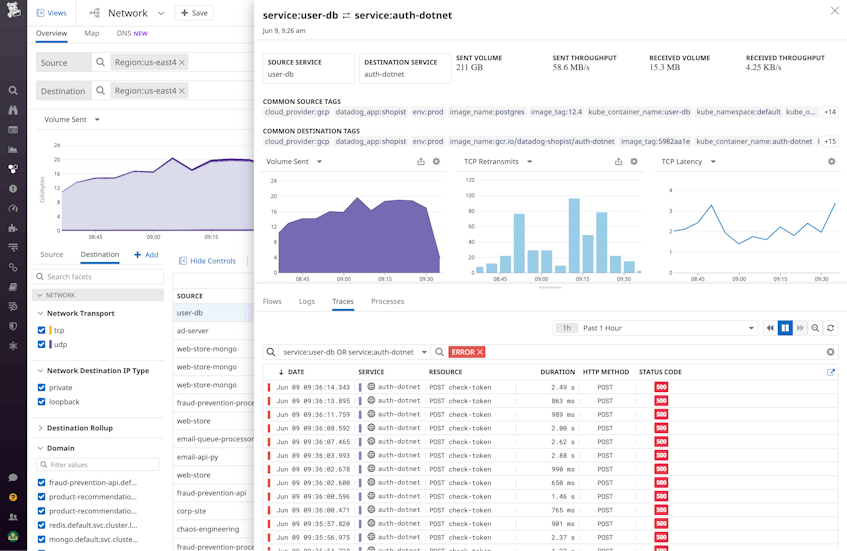847x551 pixels.
Task: Remove the Source Region:us-east4 filter
Action: point(182,63)
